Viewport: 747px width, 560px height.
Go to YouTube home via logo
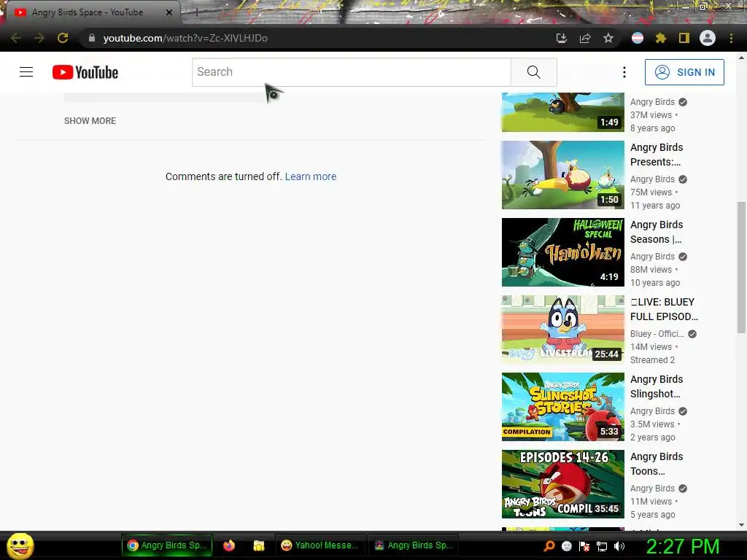(85, 72)
